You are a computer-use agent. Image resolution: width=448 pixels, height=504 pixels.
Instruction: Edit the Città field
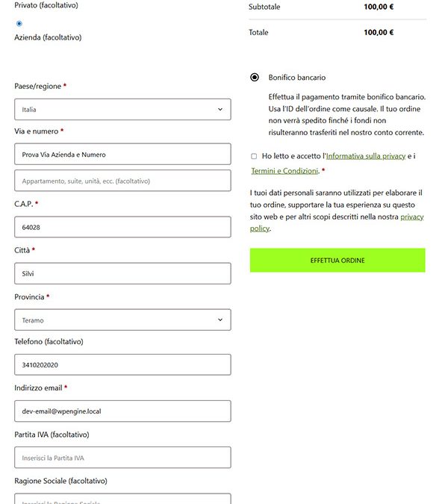click(x=122, y=273)
